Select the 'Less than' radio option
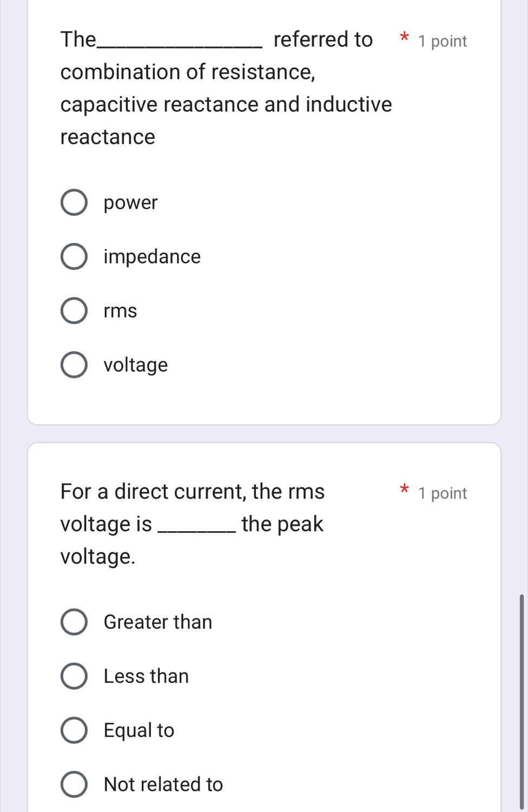The image size is (528, 812). tap(74, 676)
